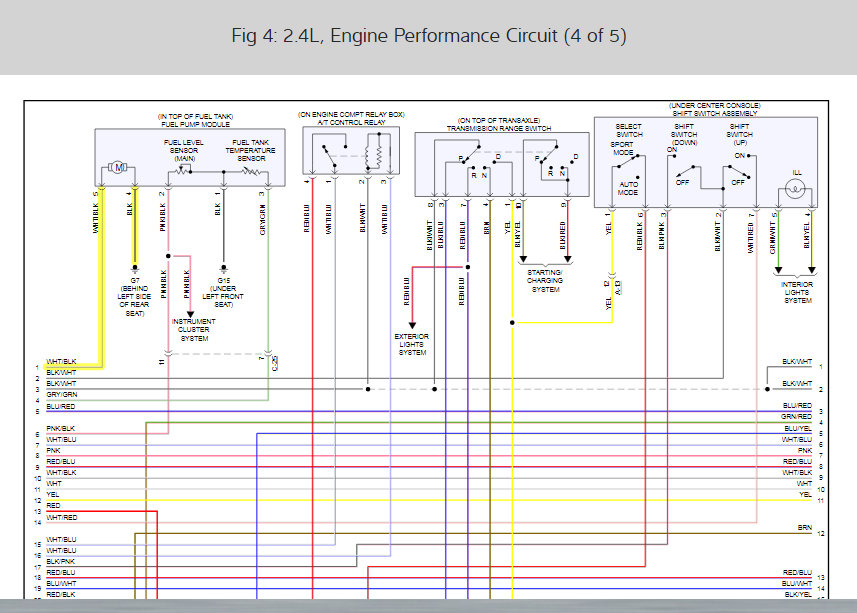Select the INSTRUMENT CLUSTER SYSTEM reference

(193, 330)
